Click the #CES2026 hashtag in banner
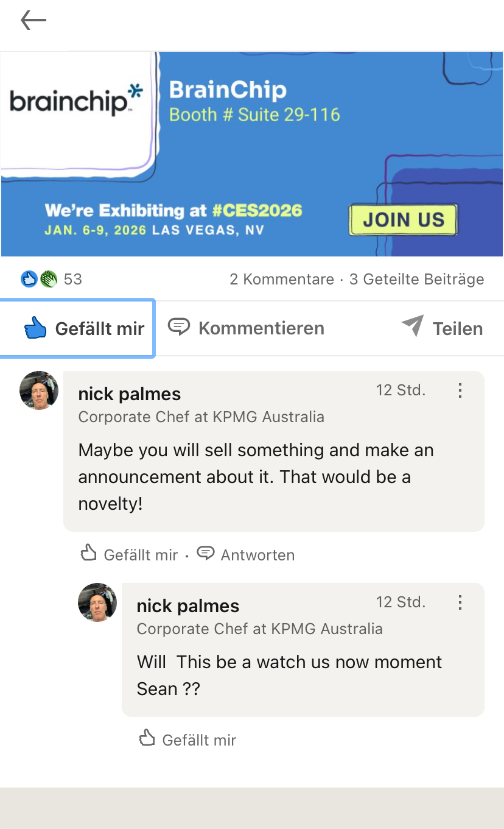The image size is (504, 829). pos(257,211)
